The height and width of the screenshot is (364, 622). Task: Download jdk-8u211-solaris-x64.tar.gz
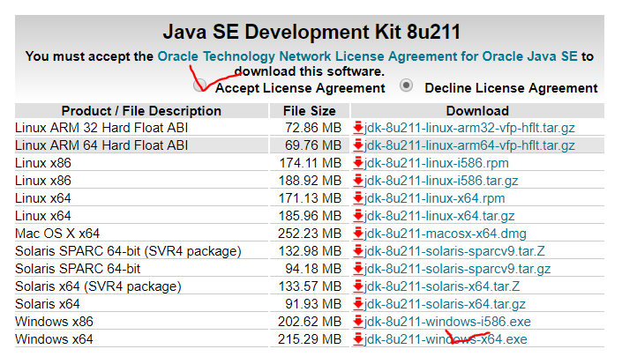click(445, 304)
